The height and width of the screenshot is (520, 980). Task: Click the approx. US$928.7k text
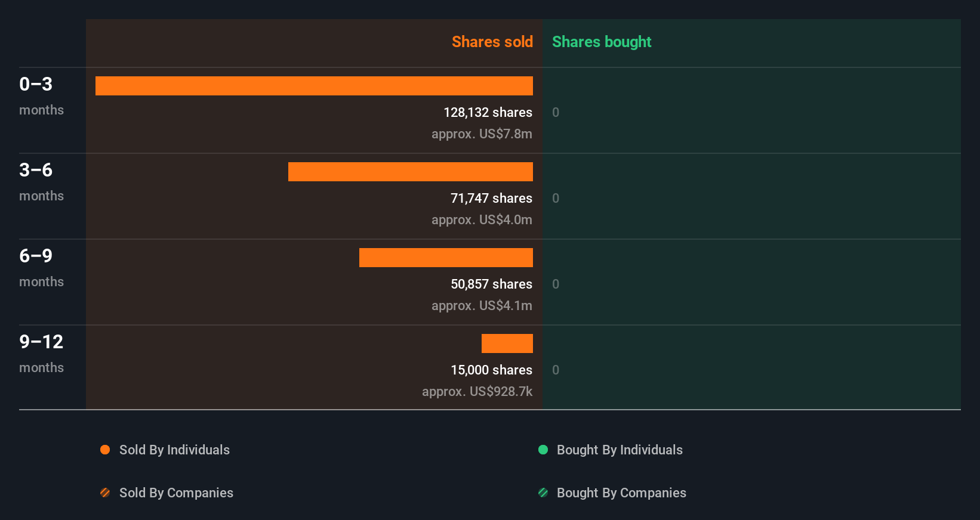pos(477,391)
